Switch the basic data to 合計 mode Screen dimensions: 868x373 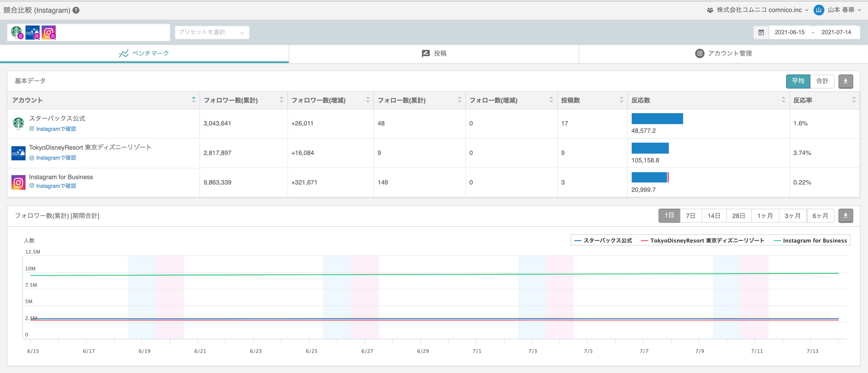click(x=822, y=81)
